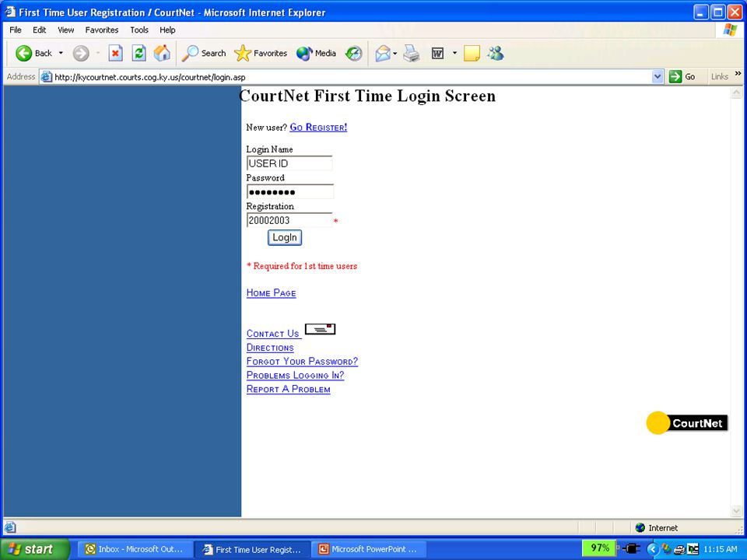Viewport: 747px width, 560px height.
Task: Open the Favorites menu
Action: pyautogui.click(x=102, y=30)
